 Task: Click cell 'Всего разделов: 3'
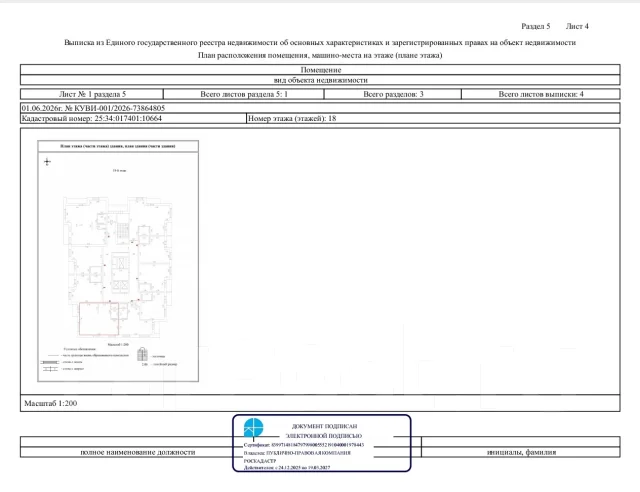click(x=393, y=94)
